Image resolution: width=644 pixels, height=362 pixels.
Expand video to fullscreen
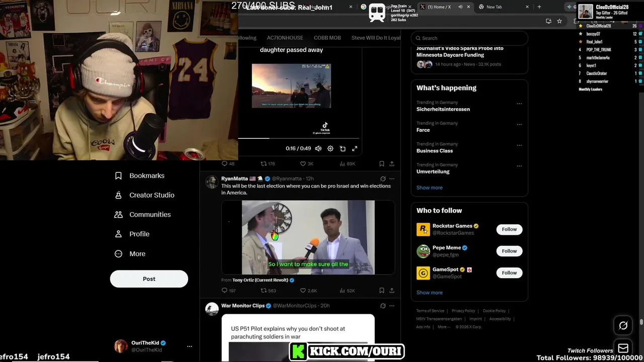click(355, 149)
